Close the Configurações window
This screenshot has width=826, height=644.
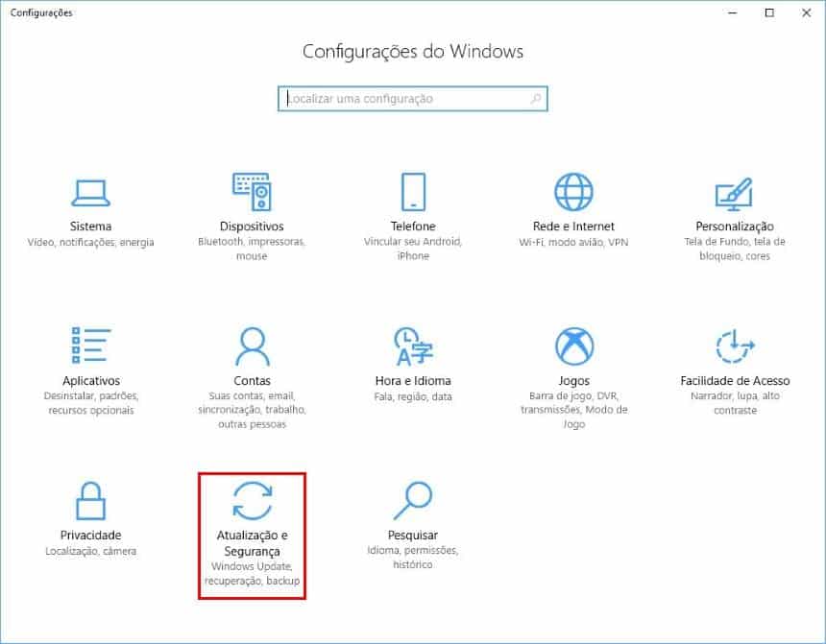[806, 12]
